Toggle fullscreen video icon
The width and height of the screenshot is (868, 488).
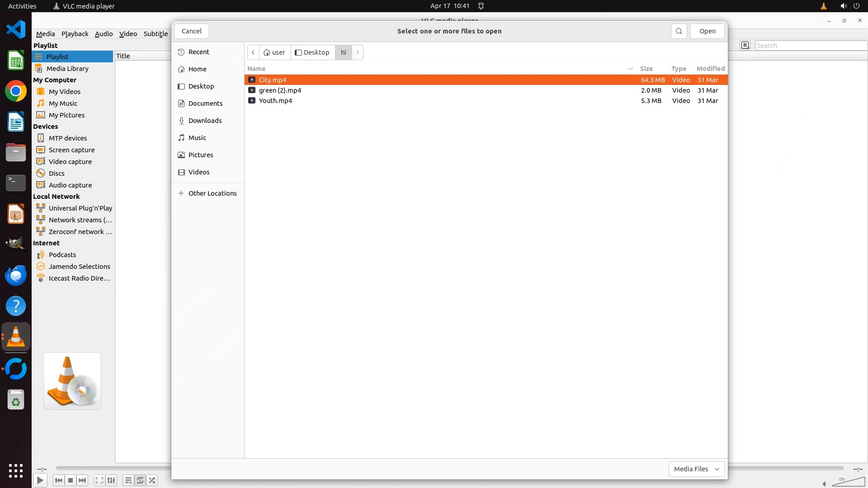pos(99,480)
